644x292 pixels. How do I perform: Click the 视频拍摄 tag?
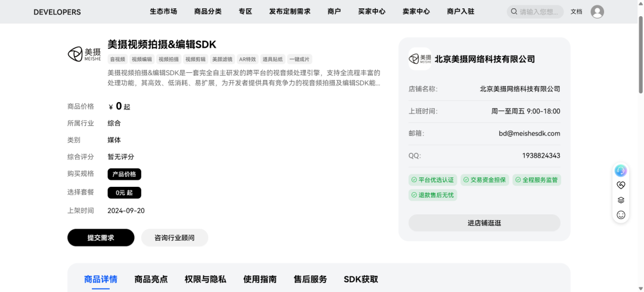click(169, 59)
